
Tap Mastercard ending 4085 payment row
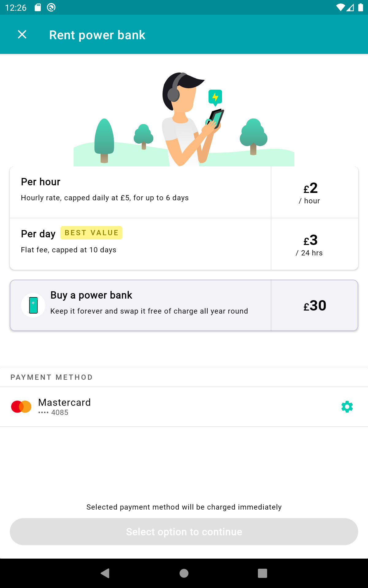(x=153, y=407)
